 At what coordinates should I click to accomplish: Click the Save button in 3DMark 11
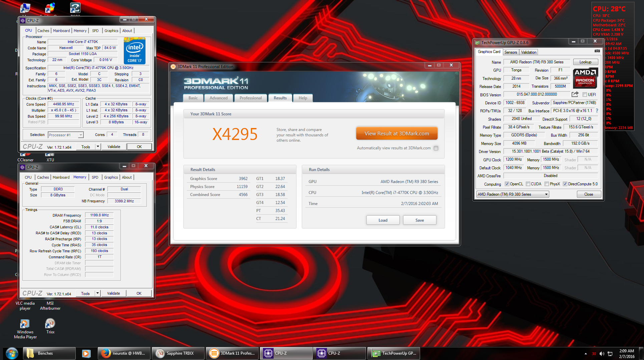(x=419, y=220)
